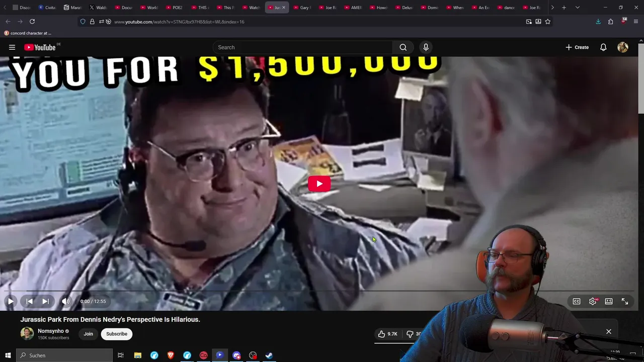Screen dimensions: 644x362
Task: Subscribe to Nomsynho
Action: [x=117, y=334]
